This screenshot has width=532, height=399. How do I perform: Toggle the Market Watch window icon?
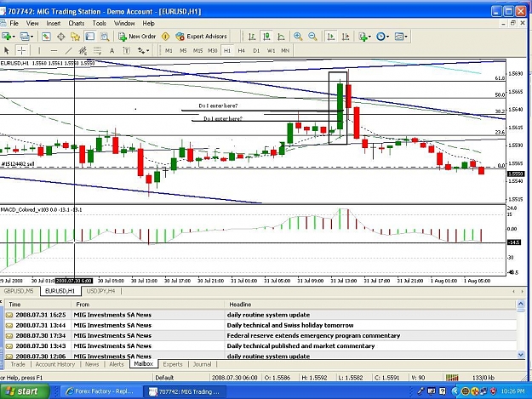pyautogui.click(x=46, y=37)
